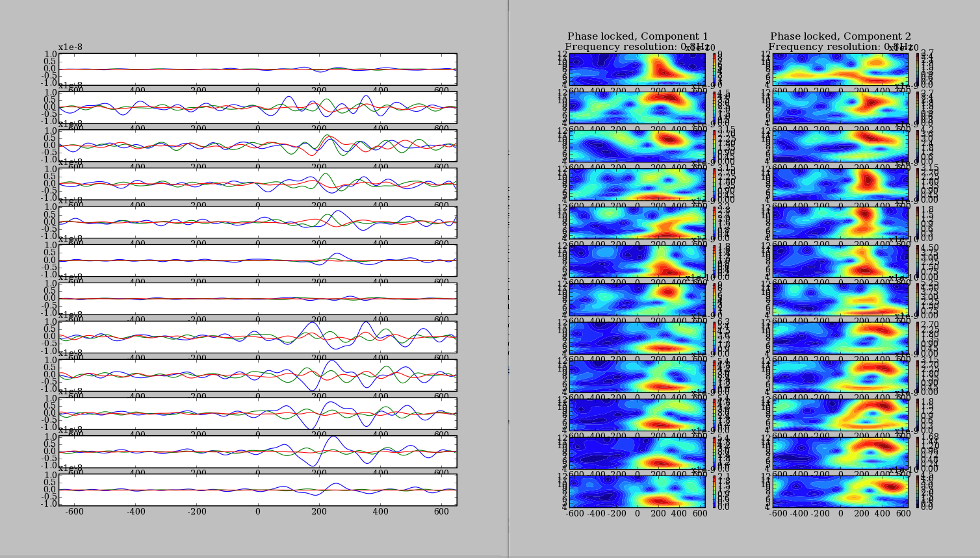The width and height of the screenshot is (980, 558).
Task: Click the topmost waveform plot in left panel
Action: pos(257,69)
